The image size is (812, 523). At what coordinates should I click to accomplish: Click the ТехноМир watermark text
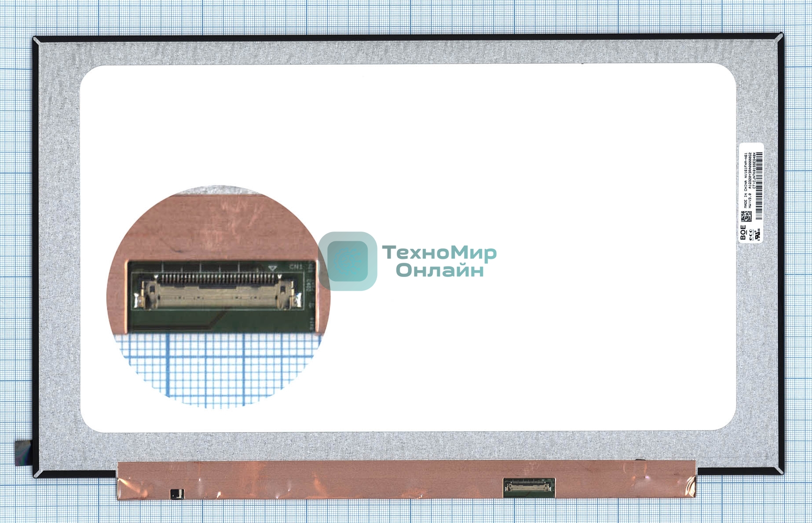coord(439,253)
